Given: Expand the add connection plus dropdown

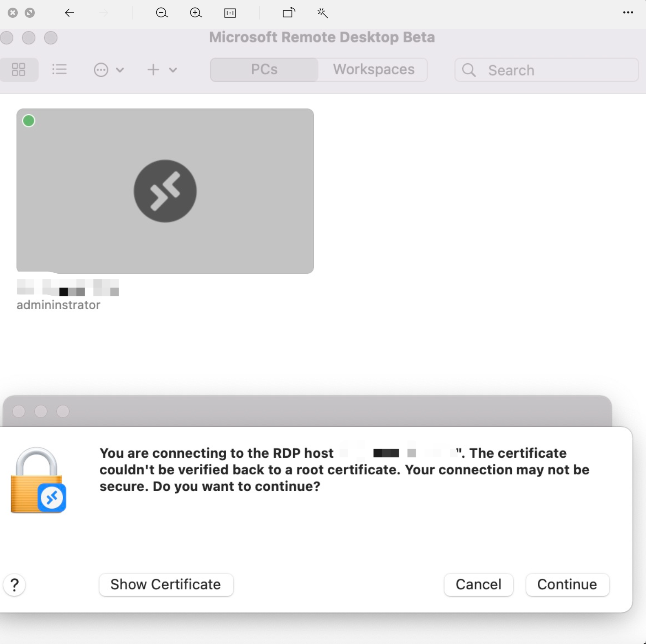Looking at the screenshot, I should 161,70.
